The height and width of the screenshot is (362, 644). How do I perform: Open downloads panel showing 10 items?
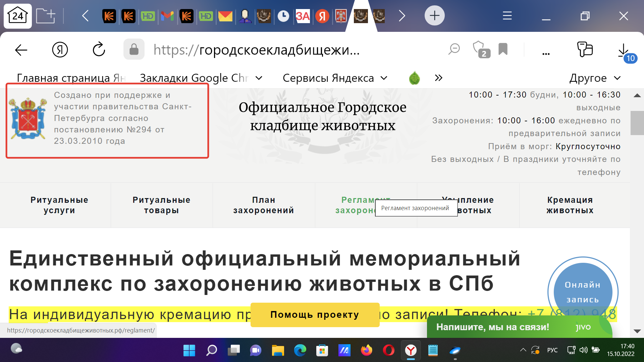coord(623,49)
